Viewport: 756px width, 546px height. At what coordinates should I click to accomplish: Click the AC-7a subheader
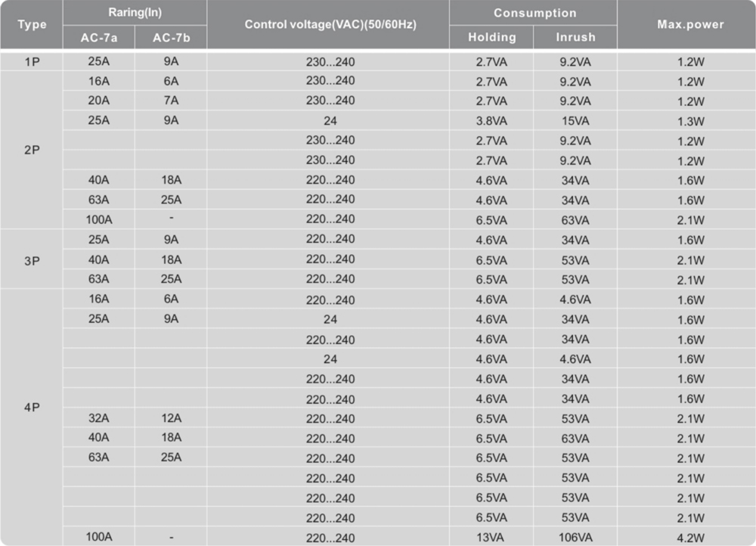[x=99, y=38]
